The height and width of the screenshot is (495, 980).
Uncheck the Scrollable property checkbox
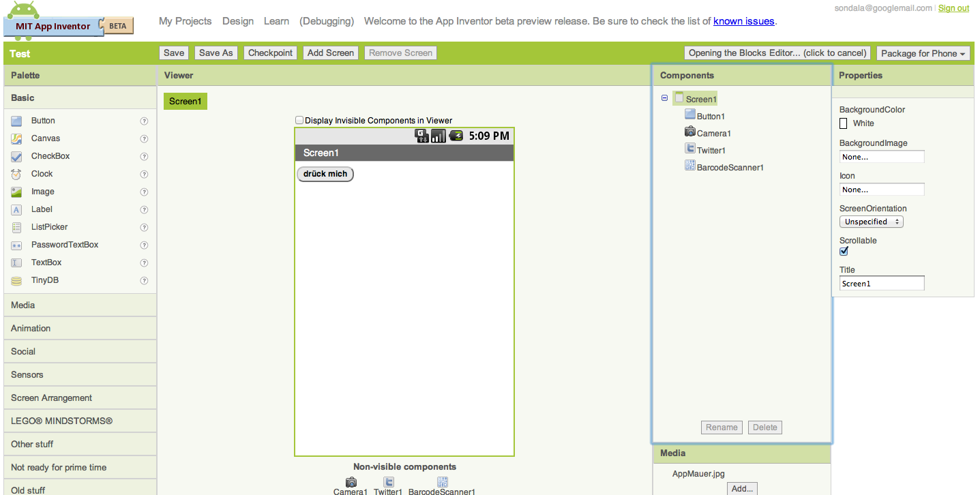point(844,251)
